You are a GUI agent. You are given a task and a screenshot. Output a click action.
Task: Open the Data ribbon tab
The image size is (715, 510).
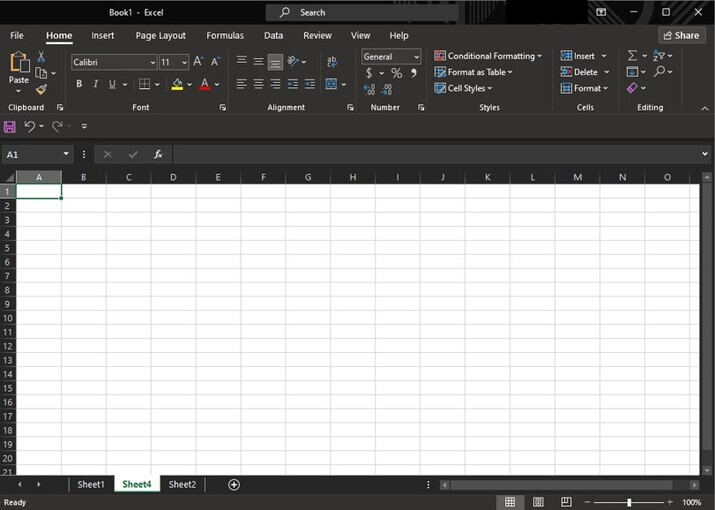click(273, 36)
